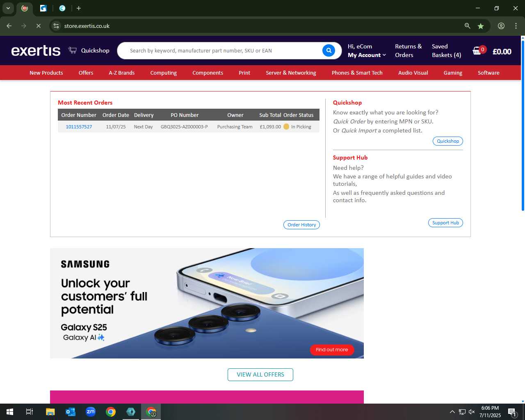Open Returns & Orders

click(408, 50)
